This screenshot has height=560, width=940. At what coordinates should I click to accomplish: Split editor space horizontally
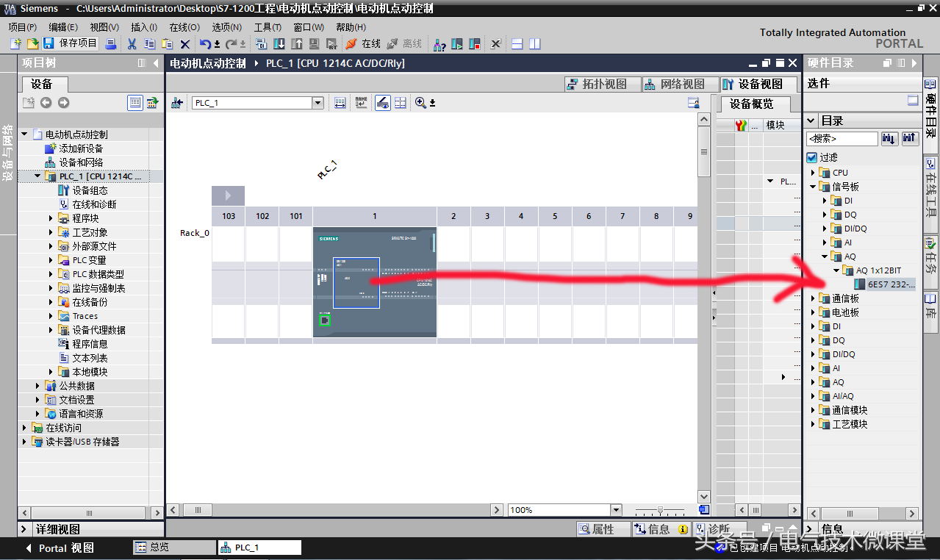pos(517,43)
